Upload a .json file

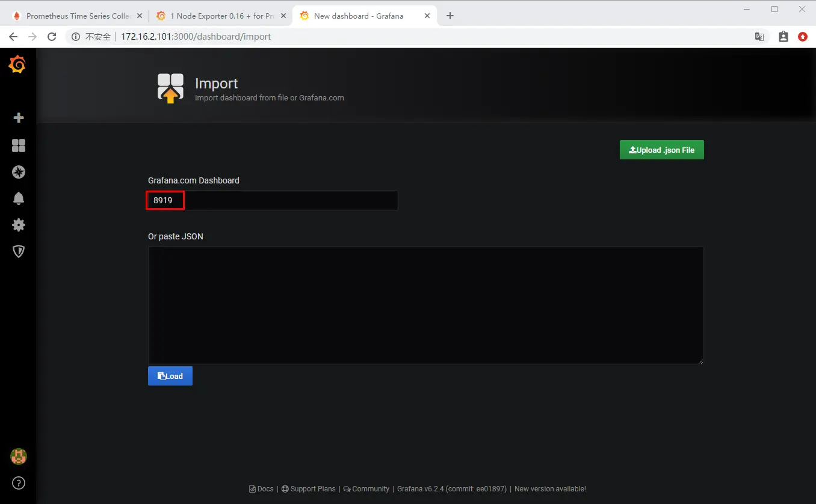click(661, 150)
